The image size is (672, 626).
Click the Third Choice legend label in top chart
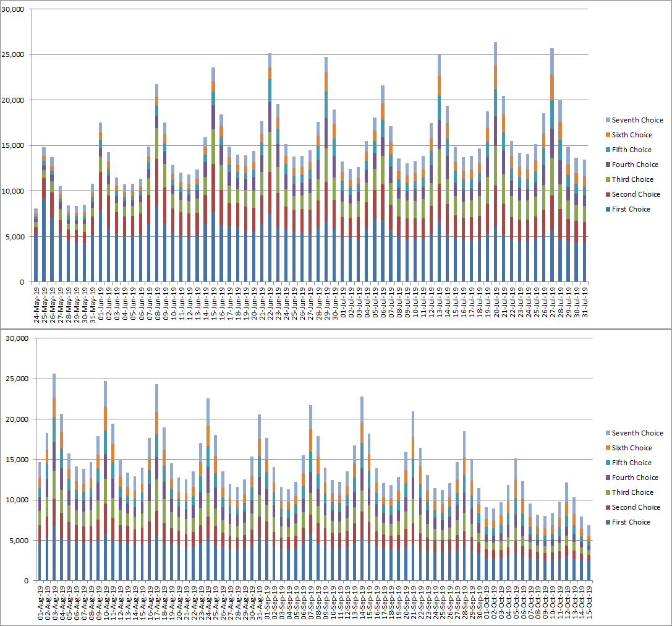(x=632, y=179)
